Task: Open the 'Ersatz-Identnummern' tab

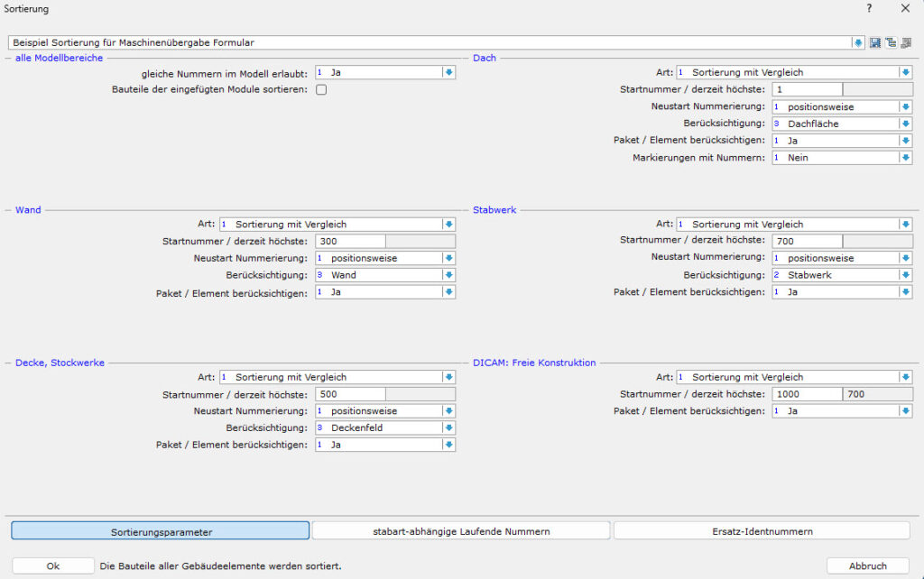Action: click(x=762, y=531)
